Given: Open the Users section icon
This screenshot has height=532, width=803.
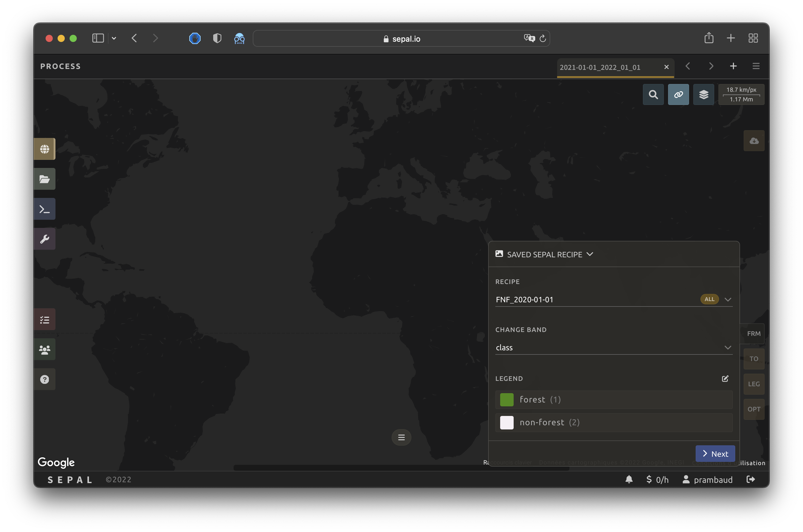Looking at the screenshot, I should [44, 349].
